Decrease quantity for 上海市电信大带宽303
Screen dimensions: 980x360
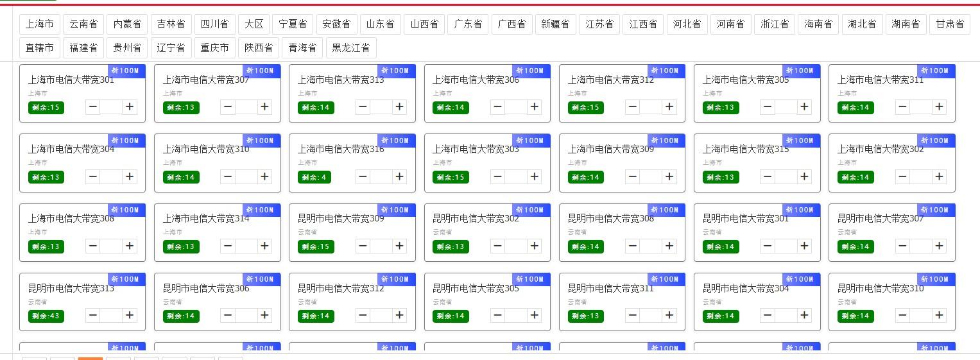point(497,176)
